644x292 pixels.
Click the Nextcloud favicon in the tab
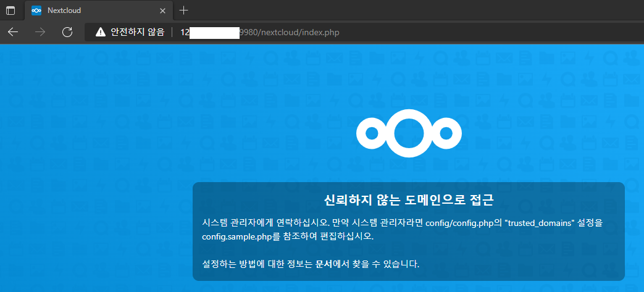coord(36,10)
